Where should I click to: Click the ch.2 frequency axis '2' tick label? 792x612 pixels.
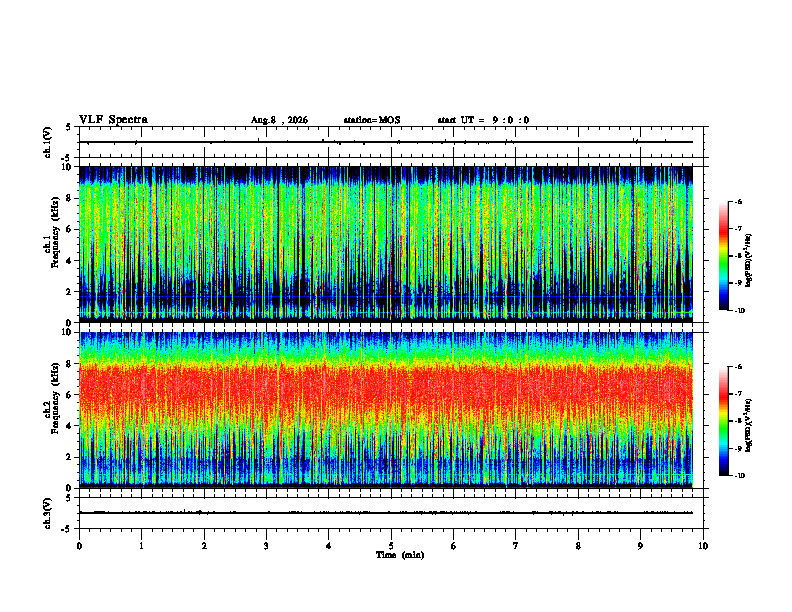click(69, 457)
